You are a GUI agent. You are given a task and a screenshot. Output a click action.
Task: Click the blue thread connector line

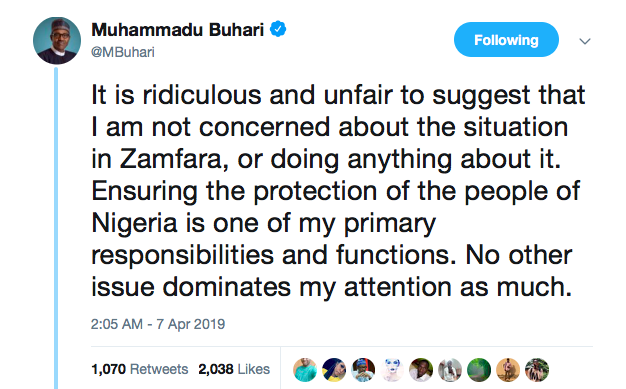point(56,228)
